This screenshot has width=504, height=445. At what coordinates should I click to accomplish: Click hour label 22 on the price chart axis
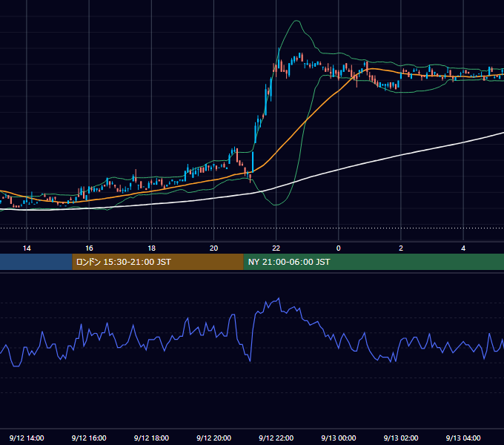[x=276, y=248]
